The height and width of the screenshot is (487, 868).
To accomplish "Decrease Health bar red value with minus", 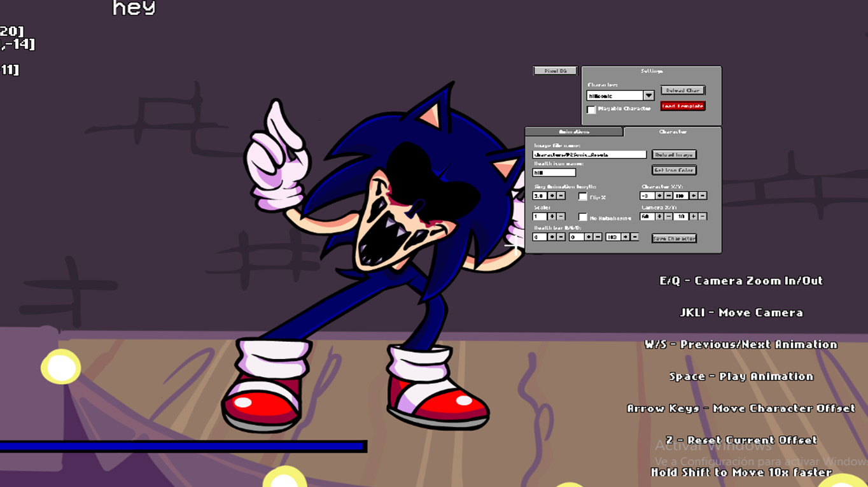I will tap(561, 237).
